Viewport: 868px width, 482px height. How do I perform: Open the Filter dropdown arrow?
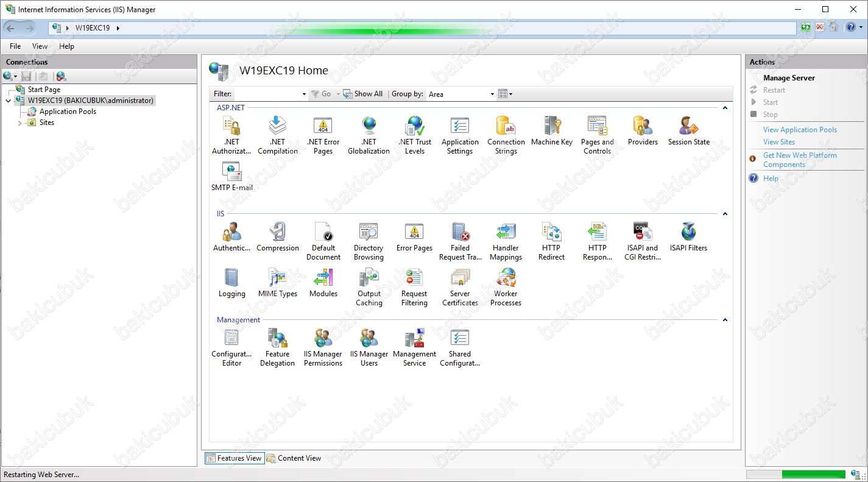coord(304,94)
